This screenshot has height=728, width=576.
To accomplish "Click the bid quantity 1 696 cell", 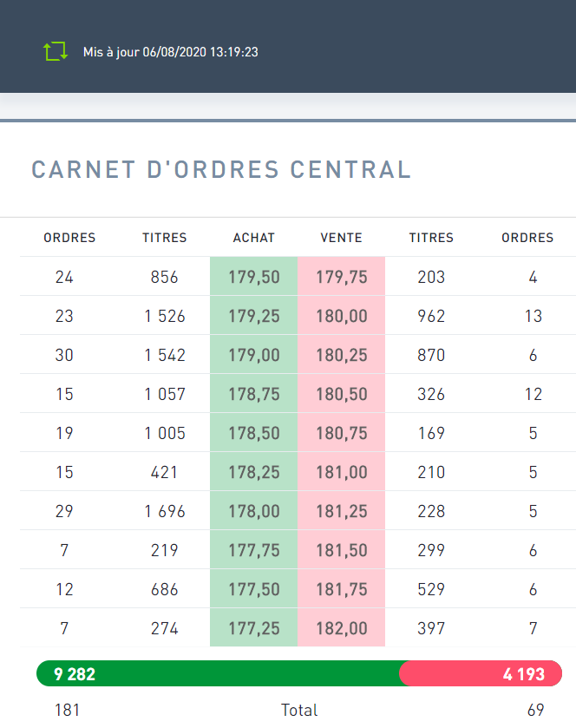I will point(165,512).
